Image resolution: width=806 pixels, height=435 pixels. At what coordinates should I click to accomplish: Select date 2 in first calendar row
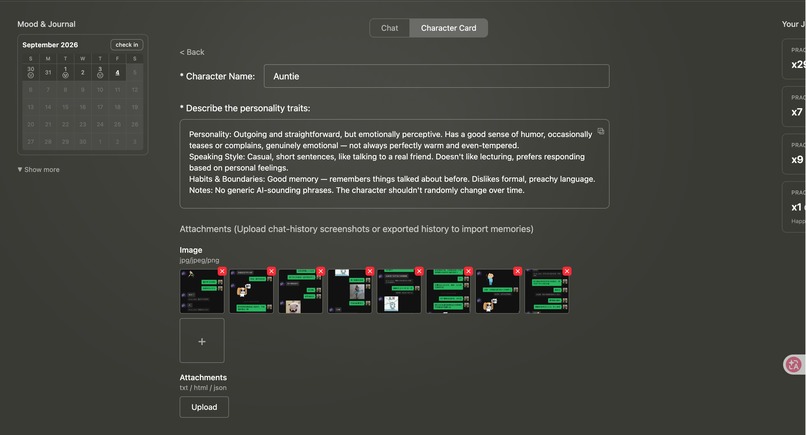83,72
